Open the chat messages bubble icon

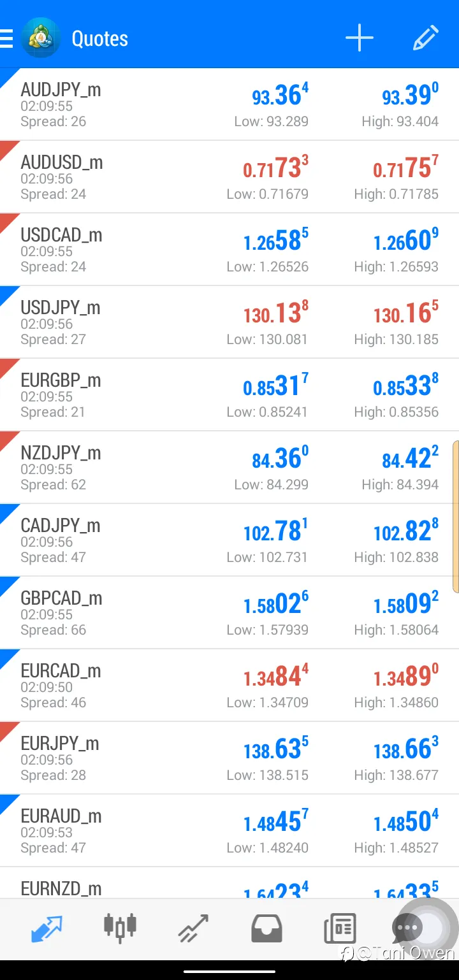[x=408, y=929]
